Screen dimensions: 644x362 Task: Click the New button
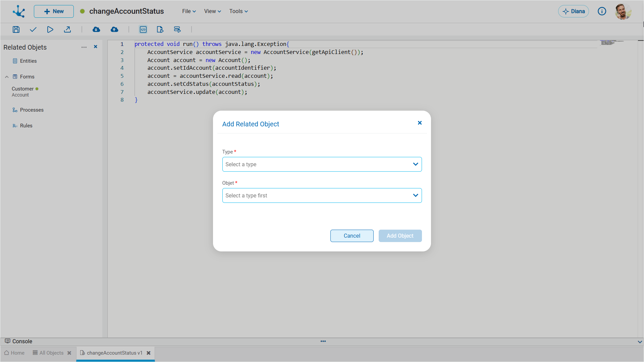click(x=54, y=11)
